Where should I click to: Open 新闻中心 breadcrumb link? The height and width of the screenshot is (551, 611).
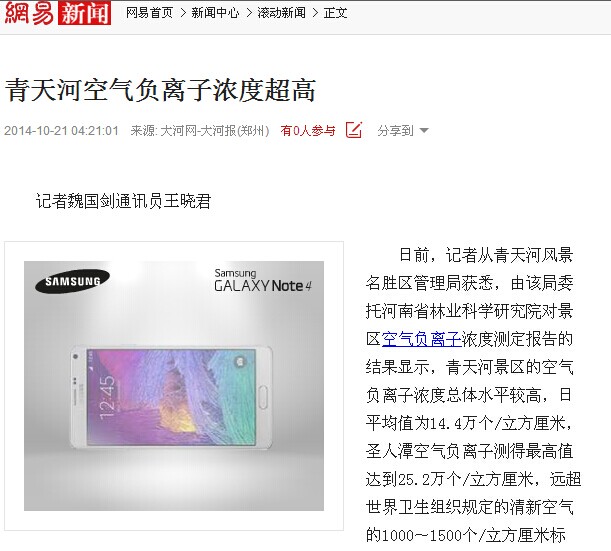(215, 13)
